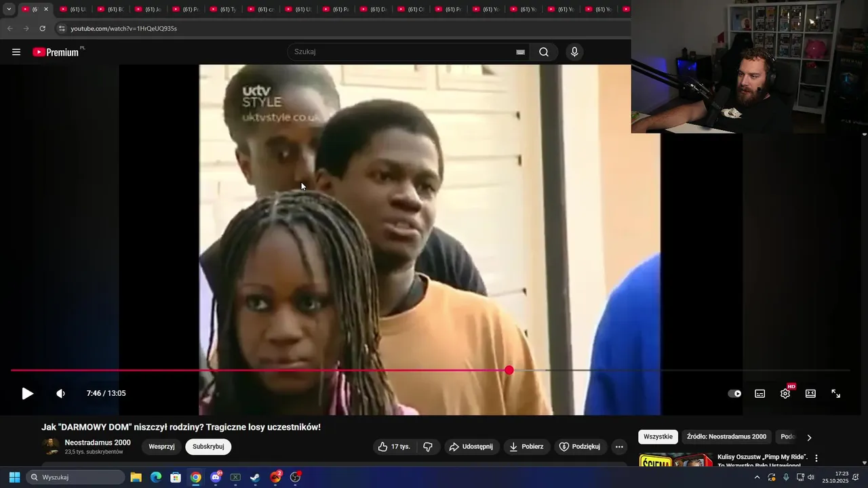Open the Pimp My Ride video thumbnail
The height and width of the screenshot is (488, 868).
(675, 460)
